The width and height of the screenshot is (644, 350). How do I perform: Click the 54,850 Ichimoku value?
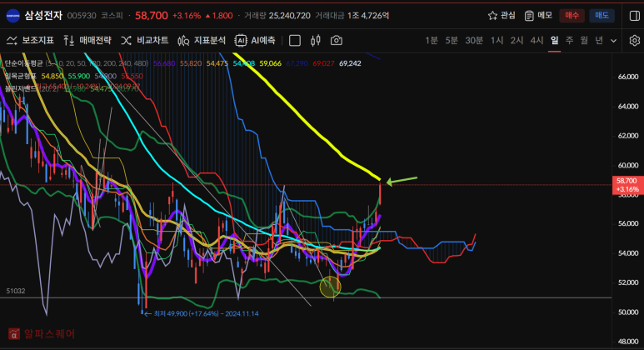(52, 77)
